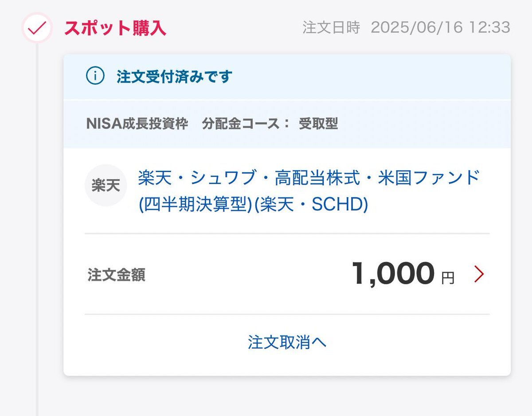Open order details via the red chevron
The width and height of the screenshot is (532, 416).
click(x=479, y=275)
